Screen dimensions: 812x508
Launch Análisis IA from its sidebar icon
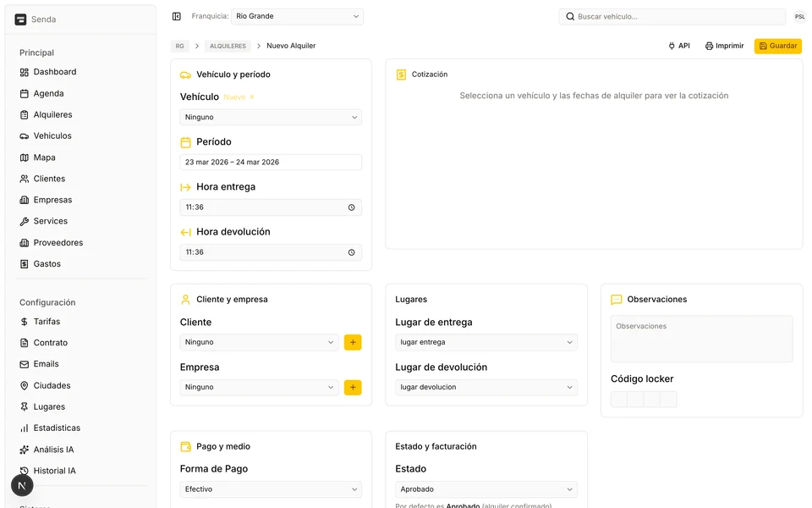(x=25, y=449)
